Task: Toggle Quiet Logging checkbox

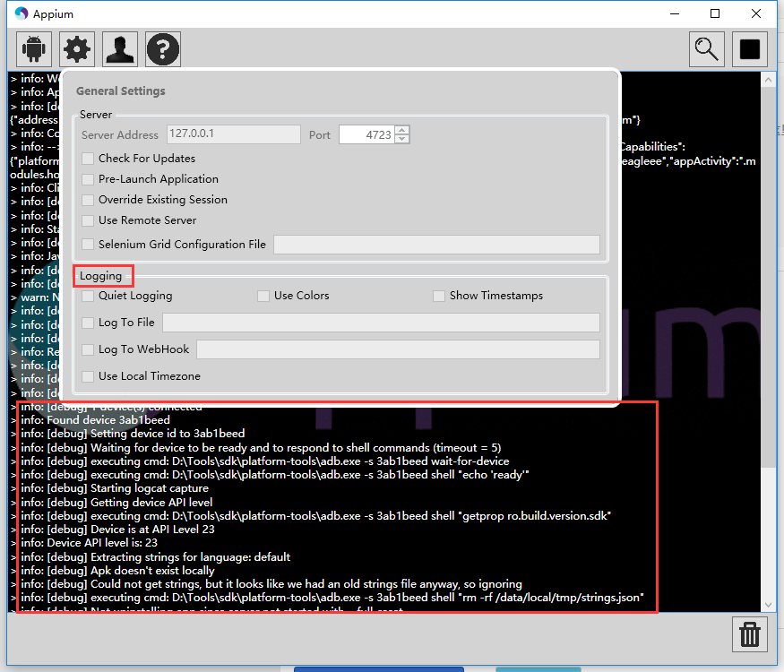Action: point(88,296)
